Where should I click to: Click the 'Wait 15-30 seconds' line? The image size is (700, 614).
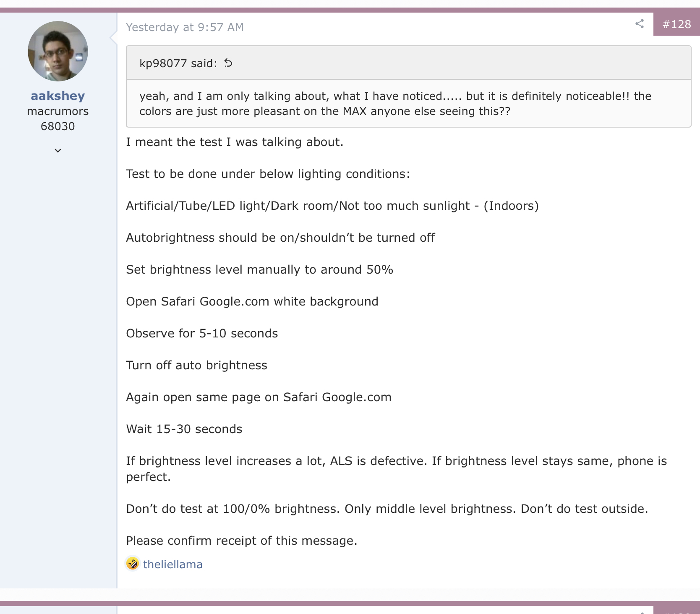(x=184, y=429)
